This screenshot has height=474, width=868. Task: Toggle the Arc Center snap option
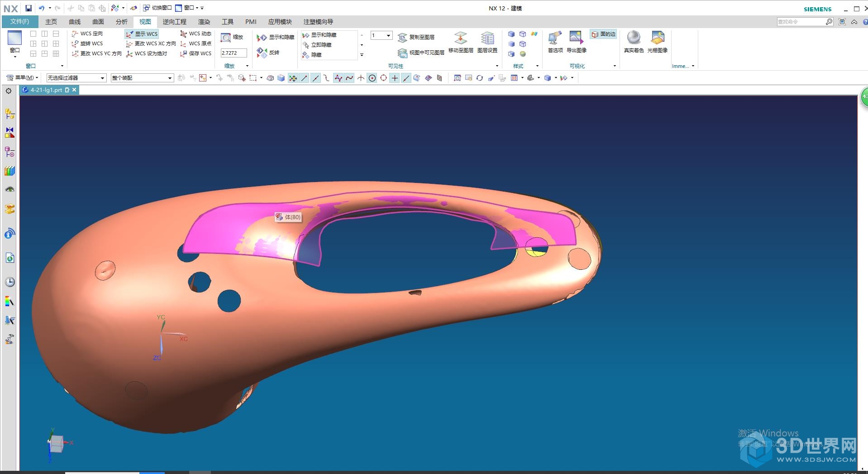pos(372,78)
